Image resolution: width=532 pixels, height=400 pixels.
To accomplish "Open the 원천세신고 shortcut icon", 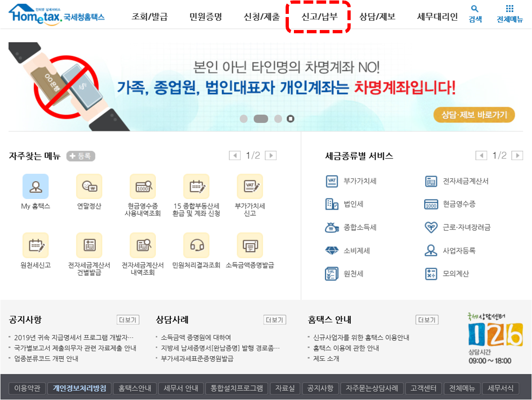I will click(36, 245).
